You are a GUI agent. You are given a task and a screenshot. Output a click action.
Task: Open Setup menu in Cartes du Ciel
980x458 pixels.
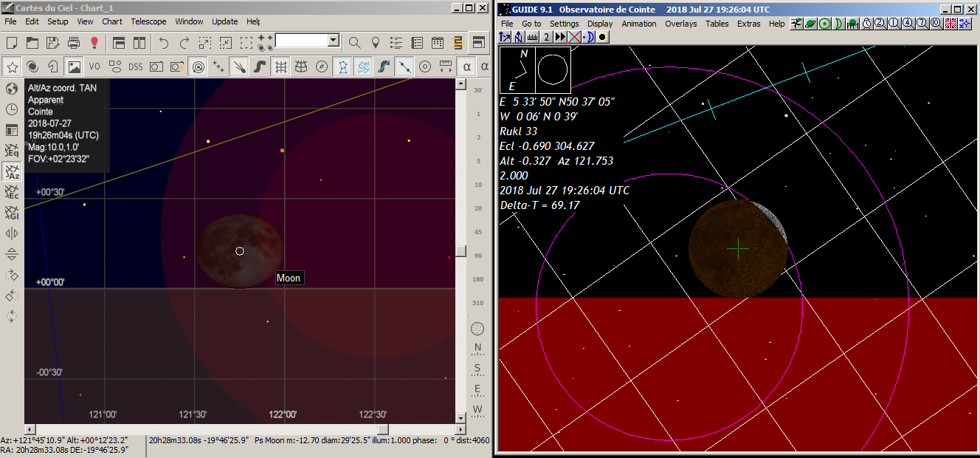(x=58, y=21)
